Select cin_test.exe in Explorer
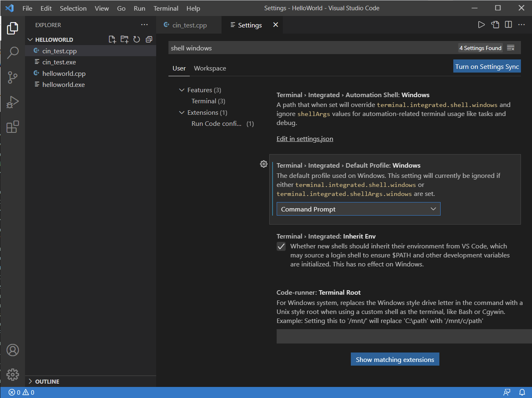 click(91, 62)
